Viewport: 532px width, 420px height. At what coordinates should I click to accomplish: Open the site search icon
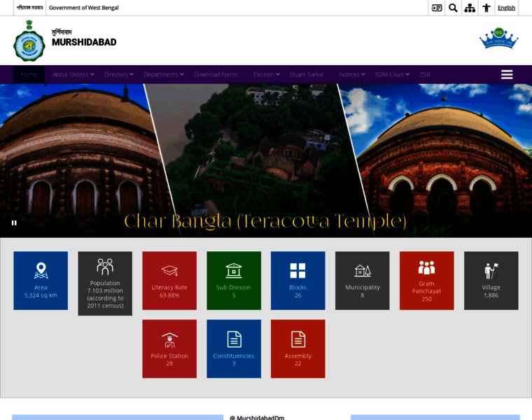[453, 8]
